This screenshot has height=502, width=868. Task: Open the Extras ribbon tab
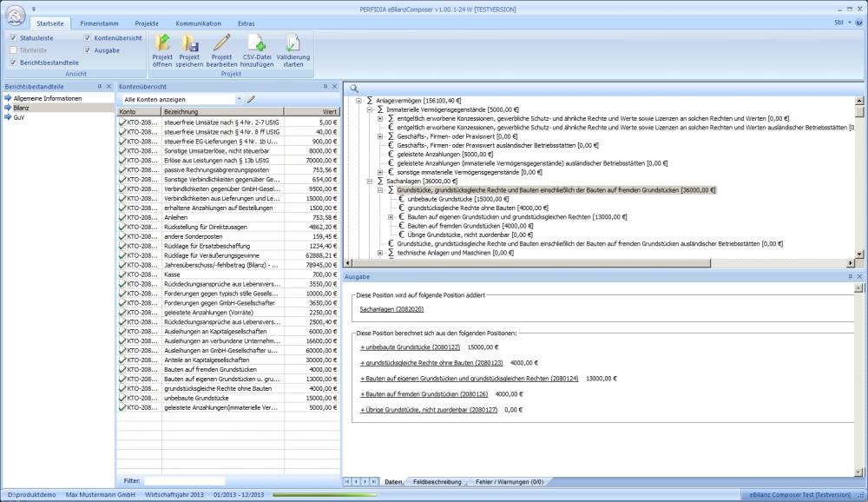[247, 23]
